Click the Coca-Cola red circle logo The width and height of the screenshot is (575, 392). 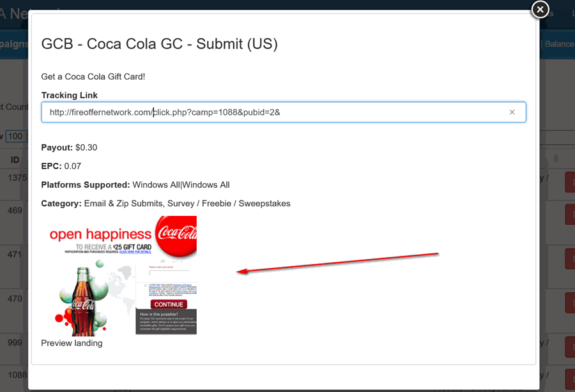point(176,236)
